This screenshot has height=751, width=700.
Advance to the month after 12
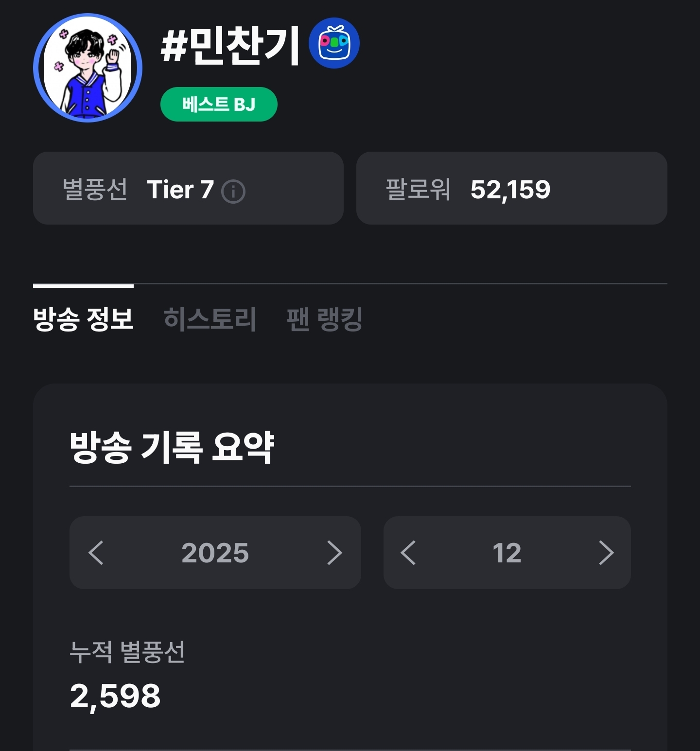click(x=606, y=553)
